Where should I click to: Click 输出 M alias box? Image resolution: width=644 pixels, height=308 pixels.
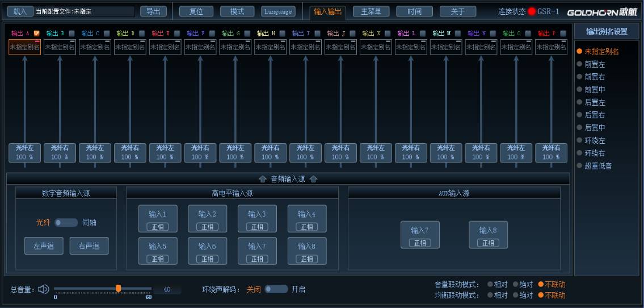446,47
